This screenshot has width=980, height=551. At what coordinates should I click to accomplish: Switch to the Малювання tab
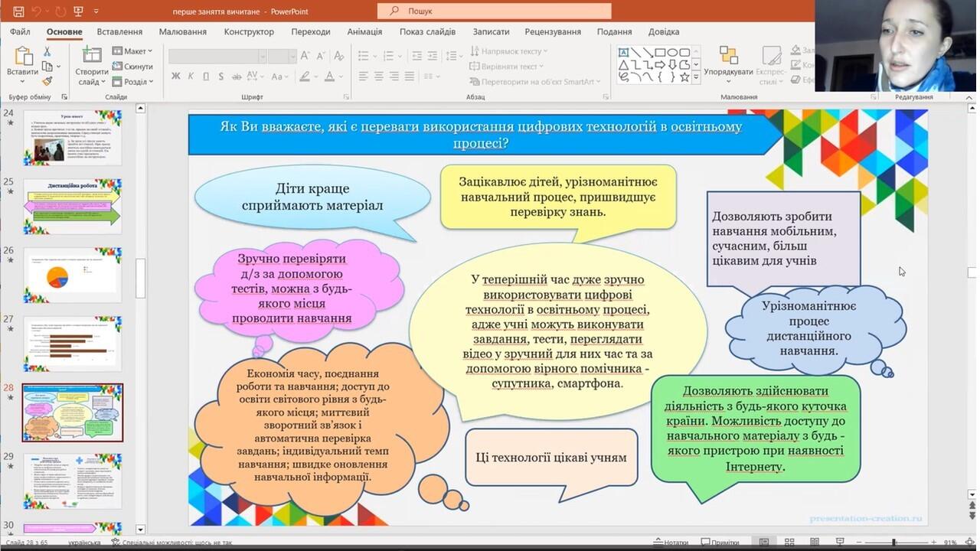tap(183, 32)
